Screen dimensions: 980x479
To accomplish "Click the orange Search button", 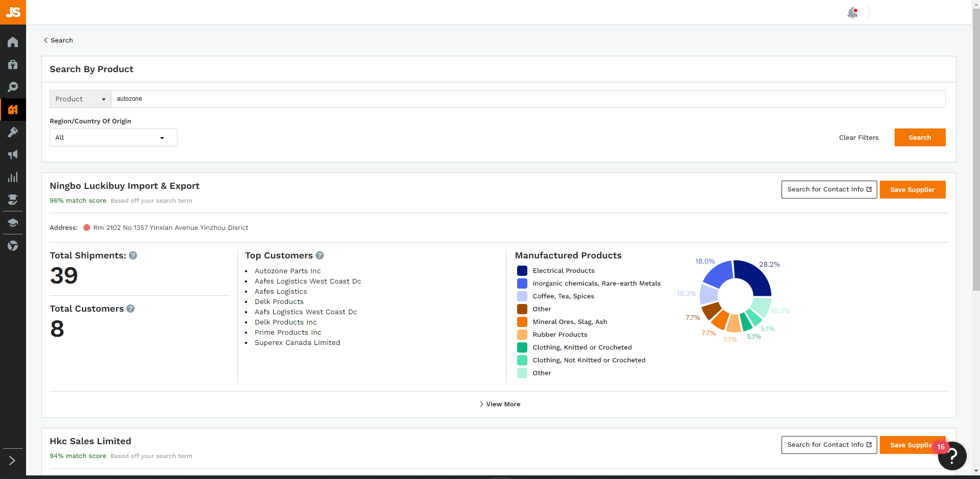I will point(919,138).
